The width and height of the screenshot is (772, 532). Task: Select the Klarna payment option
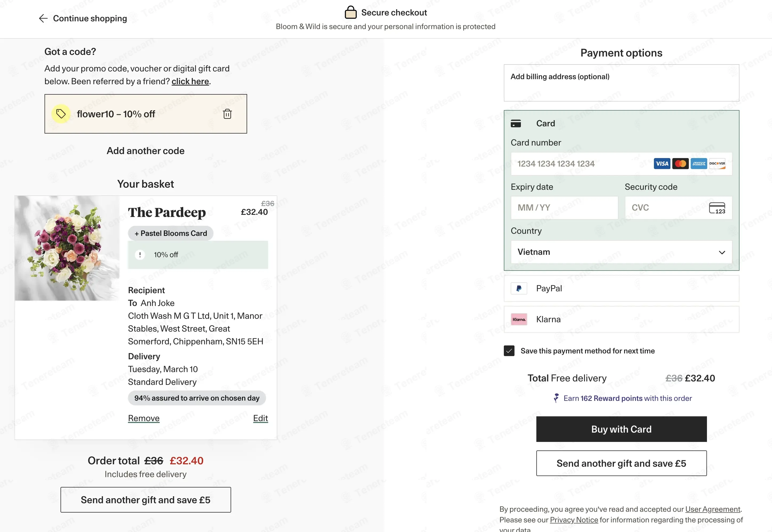pos(621,319)
